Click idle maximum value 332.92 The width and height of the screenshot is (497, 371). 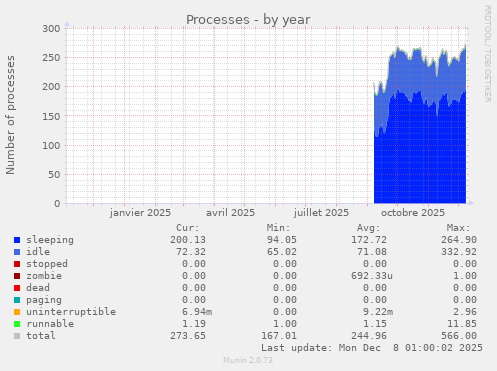tap(459, 252)
